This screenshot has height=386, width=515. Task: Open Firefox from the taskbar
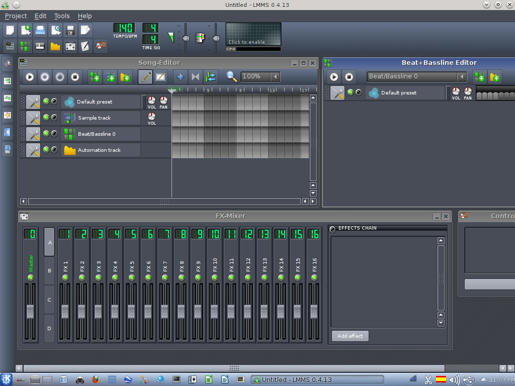pos(96,379)
